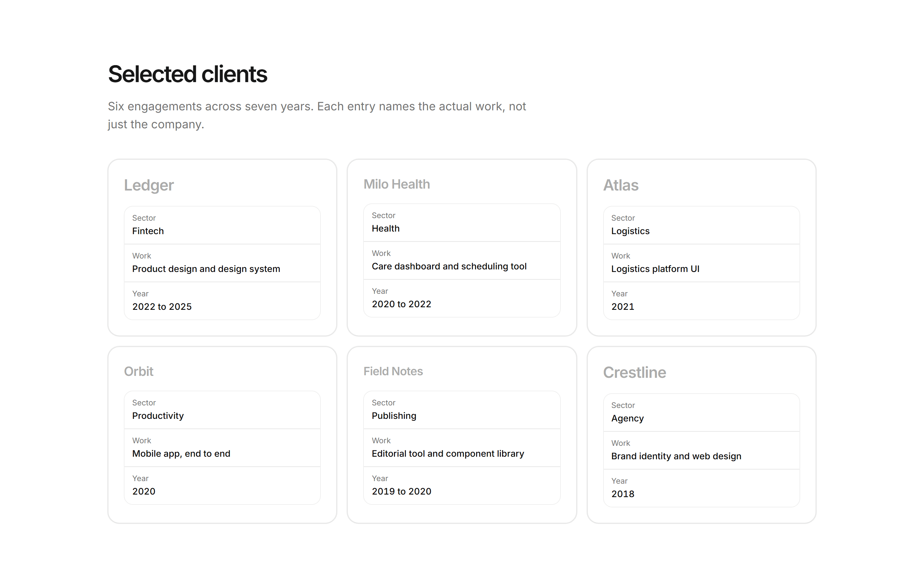This screenshot has width=924, height=585.
Task: Click the "Productivity" sector value
Action: [x=158, y=416]
